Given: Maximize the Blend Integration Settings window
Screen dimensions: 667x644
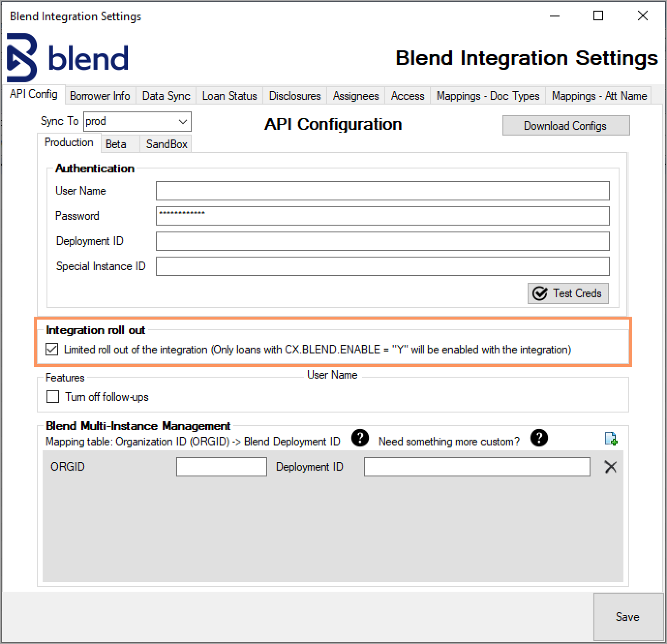Looking at the screenshot, I should point(598,16).
